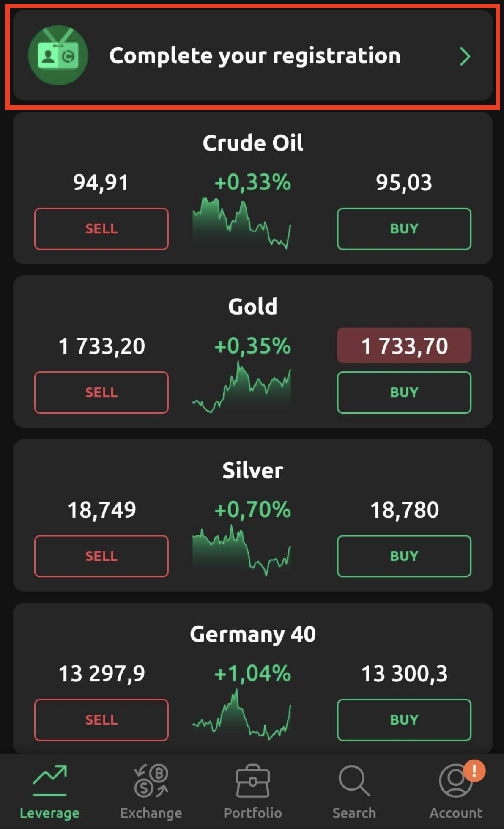Viewport: 504px width, 829px height.
Task: Tap the highlighted Gold price 1 733,70
Action: (404, 346)
